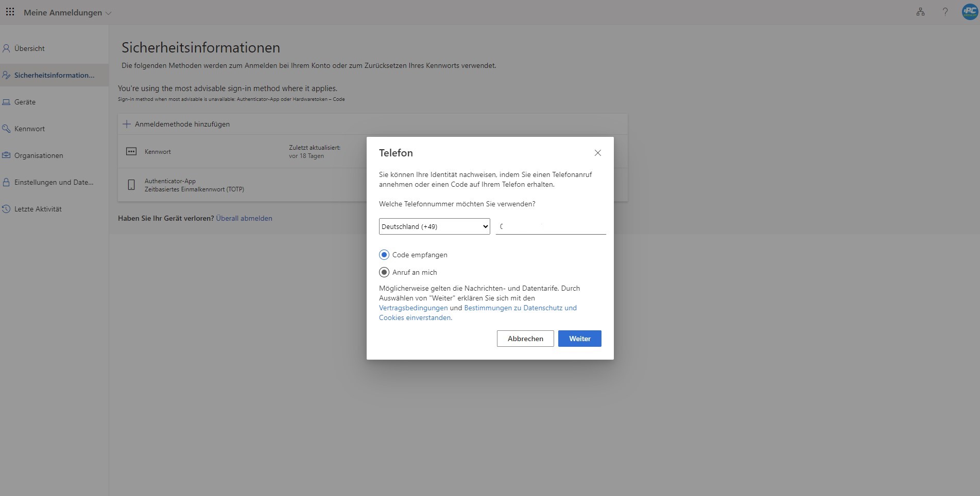The image size is (980, 496).
Task: Open the Deutschland (+49) country dropdown
Action: [434, 226]
